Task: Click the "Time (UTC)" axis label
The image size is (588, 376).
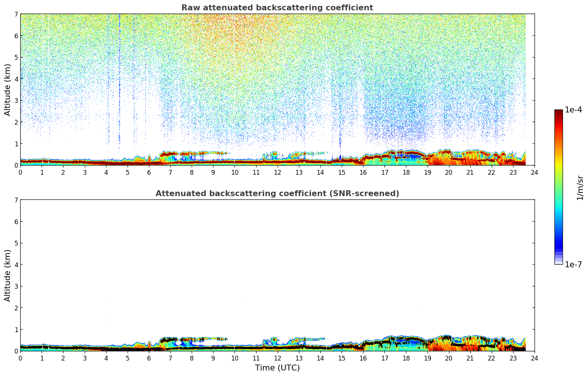Action: pos(277,368)
